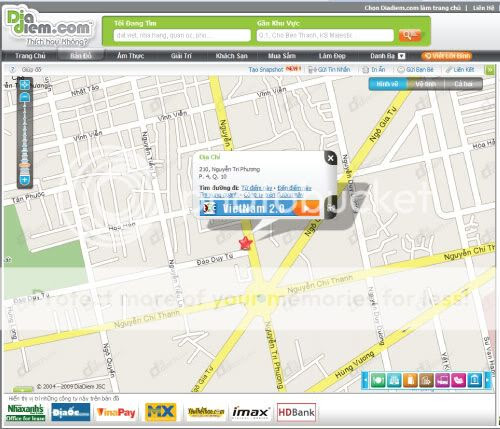This screenshot has width=500, height=429.
Task: Click the Gửi Bạn Bè send friend icon
Action: click(401, 70)
